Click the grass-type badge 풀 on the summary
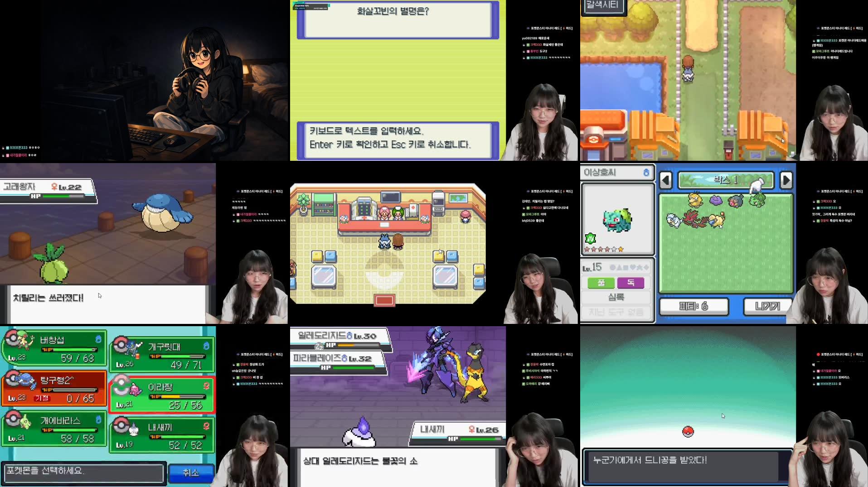This screenshot has height=487, width=868. coord(601,283)
